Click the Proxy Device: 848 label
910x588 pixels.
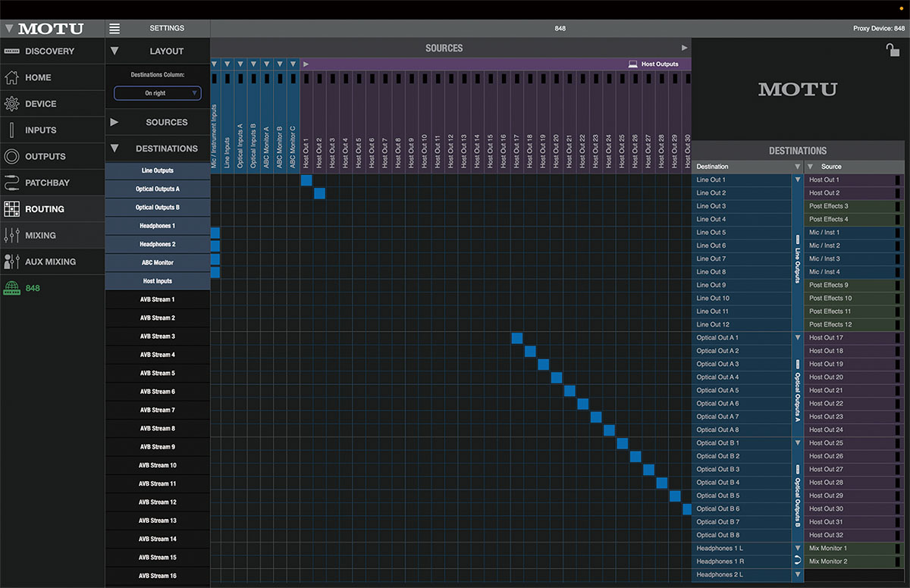pyautogui.click(x=879, y=29)
